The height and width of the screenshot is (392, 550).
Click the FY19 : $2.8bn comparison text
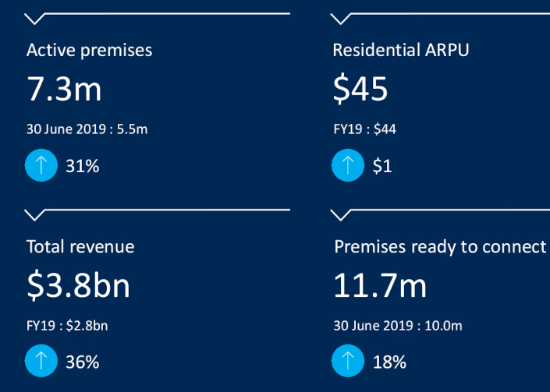[x=67, y=326]
